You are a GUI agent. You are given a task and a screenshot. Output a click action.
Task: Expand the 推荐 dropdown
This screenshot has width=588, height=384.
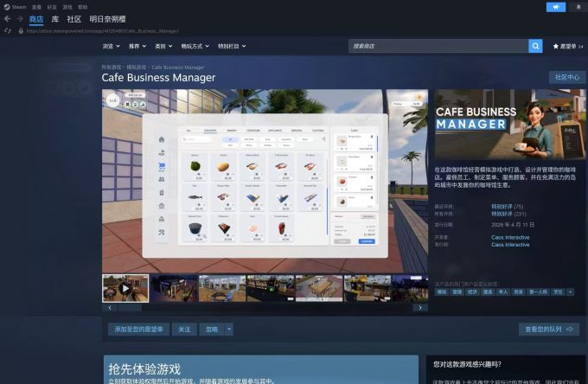pyautogui.click(x=137, y=46)
